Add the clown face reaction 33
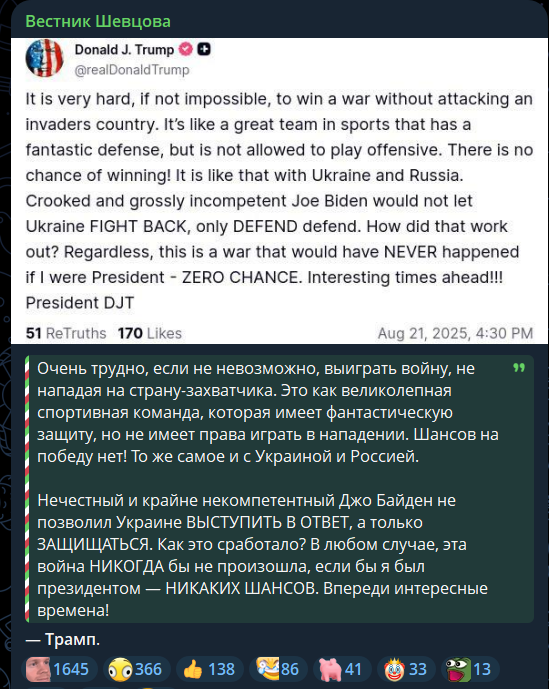This screenshot has width=549, height=689. [x=406, y=669]
